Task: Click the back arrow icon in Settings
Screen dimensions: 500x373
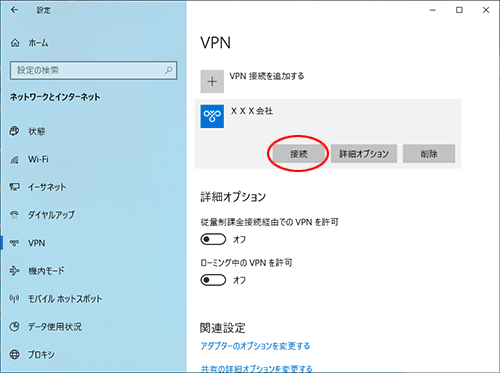Action: [14, 10]
